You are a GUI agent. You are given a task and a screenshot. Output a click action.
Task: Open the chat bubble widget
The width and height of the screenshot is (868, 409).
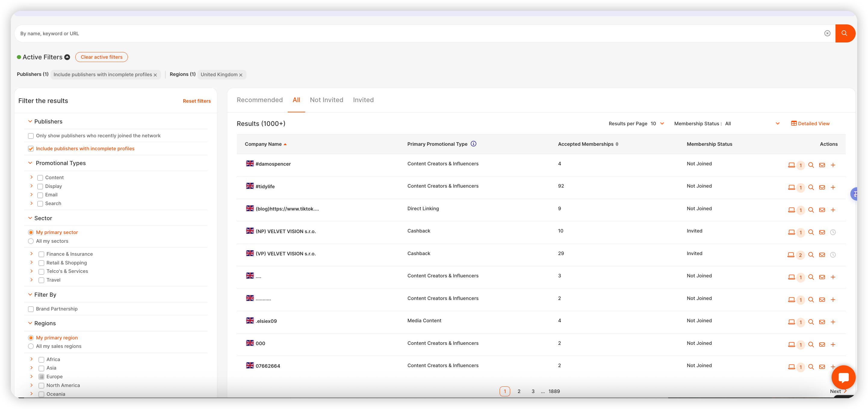point(843,377)
